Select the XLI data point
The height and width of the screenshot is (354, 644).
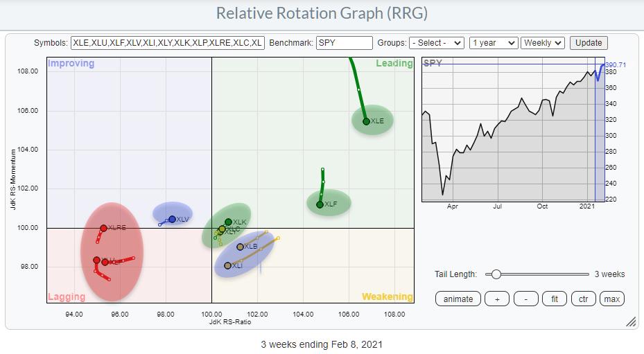pos(227,265)
